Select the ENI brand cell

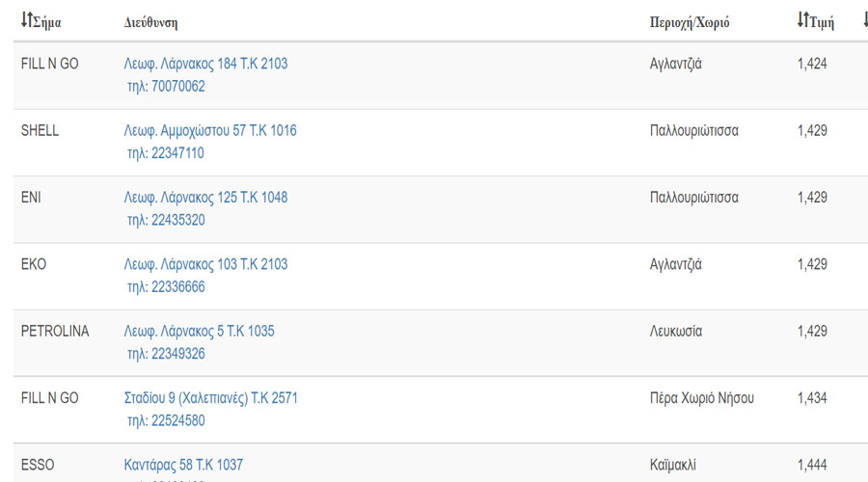coord(31,198)
